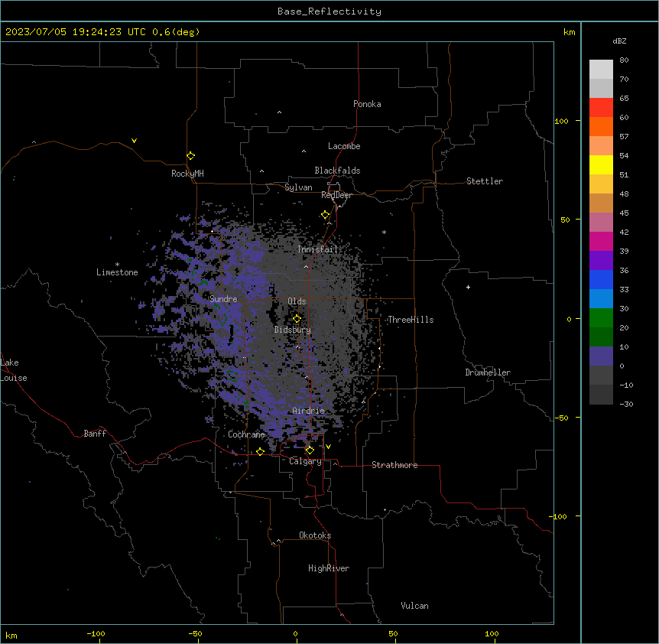Click the yellow V marker northeast of Calgary

click(328, 447)
